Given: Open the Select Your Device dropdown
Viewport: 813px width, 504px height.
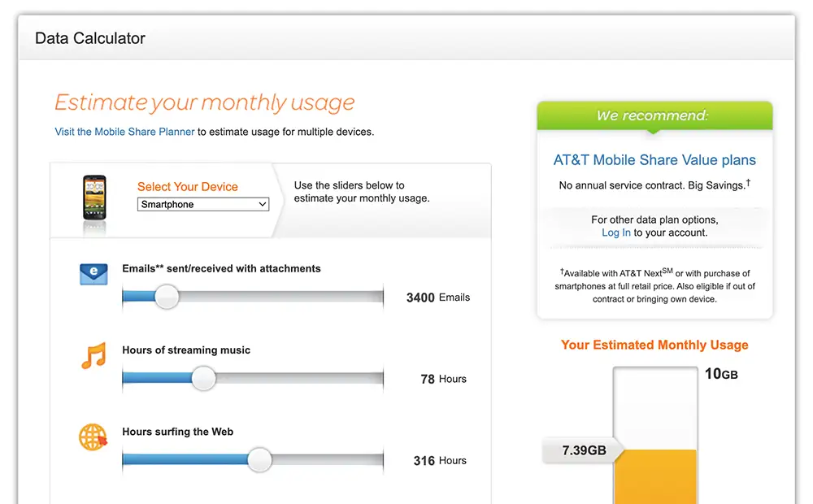Looking at the screenshot, I should pos(203,204).
